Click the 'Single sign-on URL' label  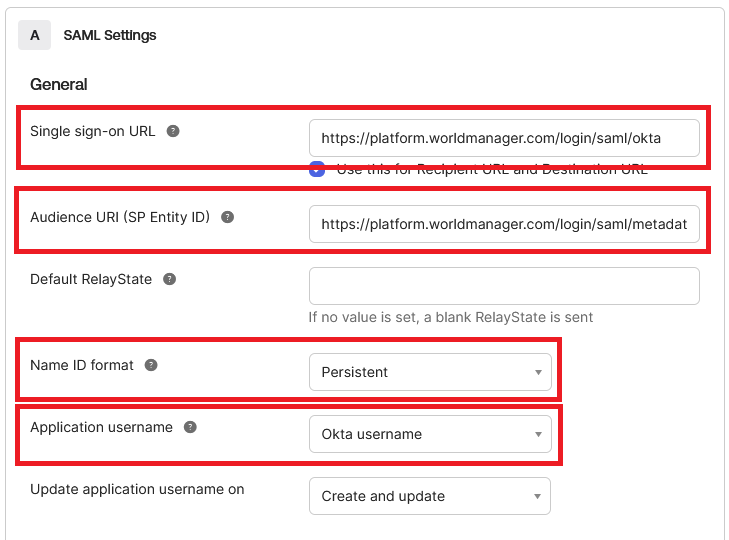pos(93,131)
